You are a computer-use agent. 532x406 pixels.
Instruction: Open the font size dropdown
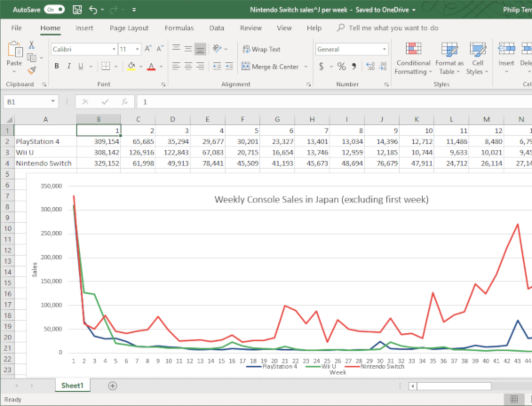coord(137,49)
